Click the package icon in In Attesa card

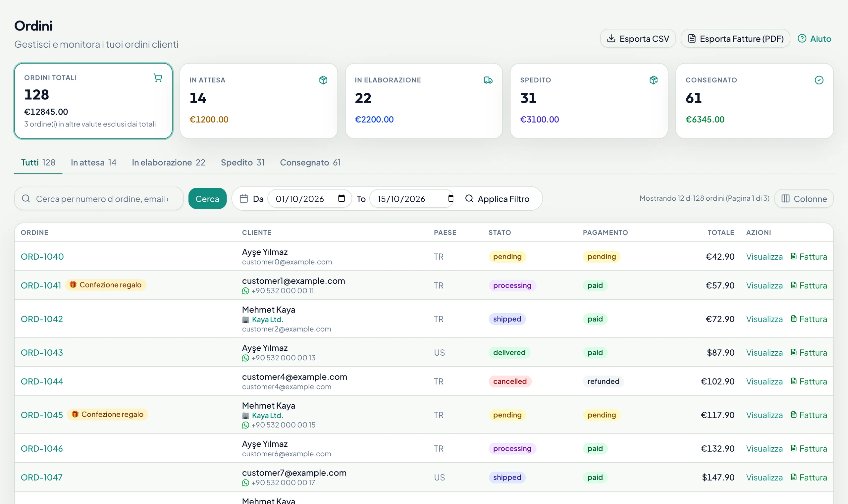[x=323, y=80]
